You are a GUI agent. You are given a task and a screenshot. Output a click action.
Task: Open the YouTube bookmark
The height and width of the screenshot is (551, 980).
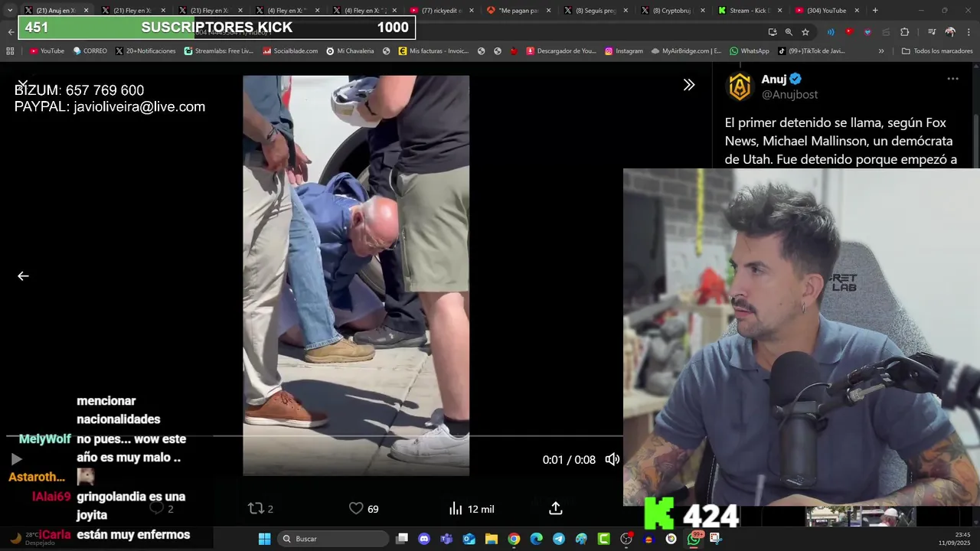click(47, 51)
